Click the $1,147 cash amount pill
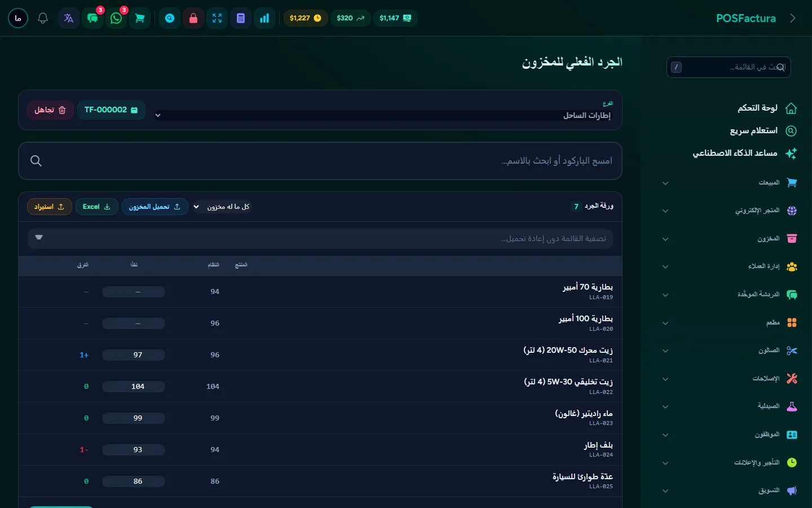Image resolution: width=812 pixels, height=508 pixels. point(396,18)
